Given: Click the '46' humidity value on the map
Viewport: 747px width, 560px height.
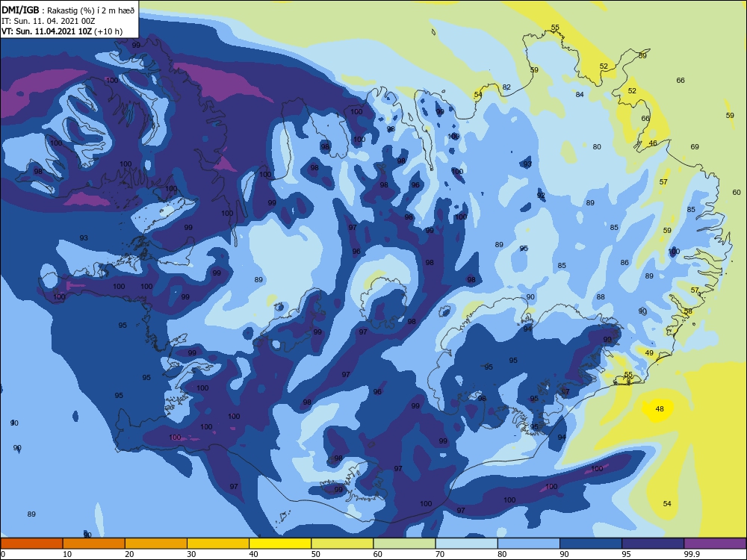Looking at the screenshot, I should coord(653,143).
